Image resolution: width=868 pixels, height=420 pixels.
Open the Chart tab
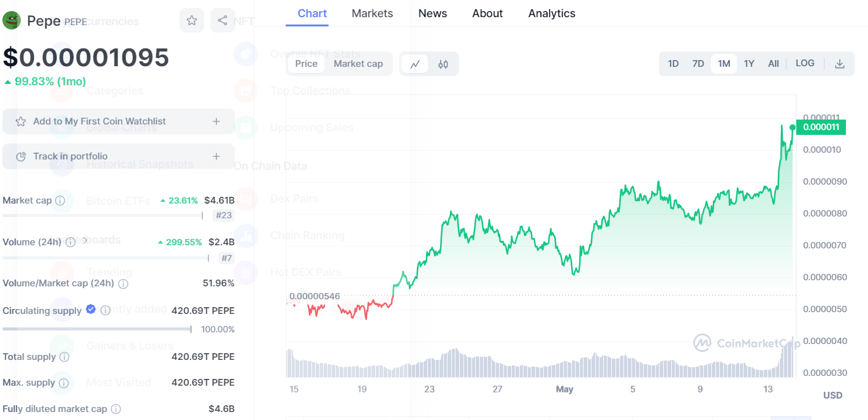pos(312,13)
